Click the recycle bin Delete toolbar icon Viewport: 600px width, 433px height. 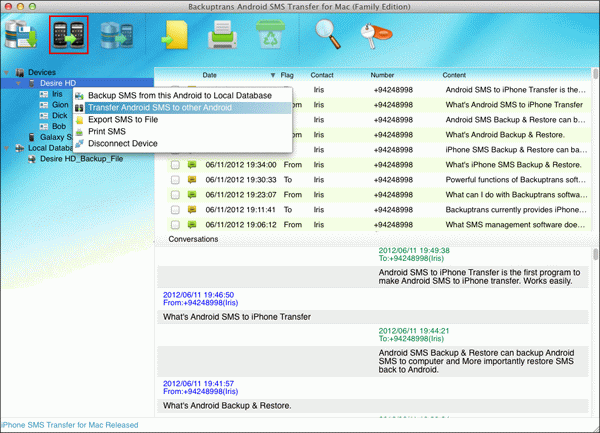pyautogui.click(x=270, y=35)
